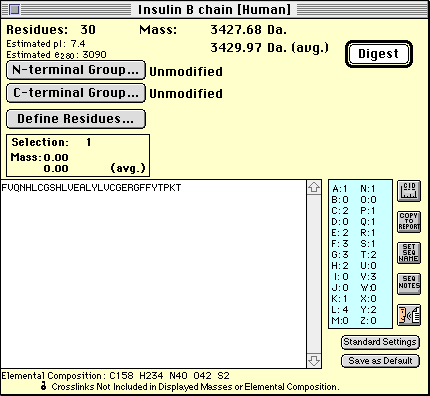Click elemental composition S2 value
Screen dimensions: 430x396
[223, 376]
